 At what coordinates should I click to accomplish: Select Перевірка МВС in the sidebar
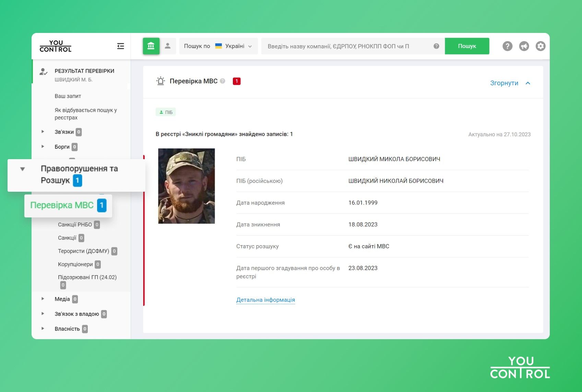(x=62, y=205)
